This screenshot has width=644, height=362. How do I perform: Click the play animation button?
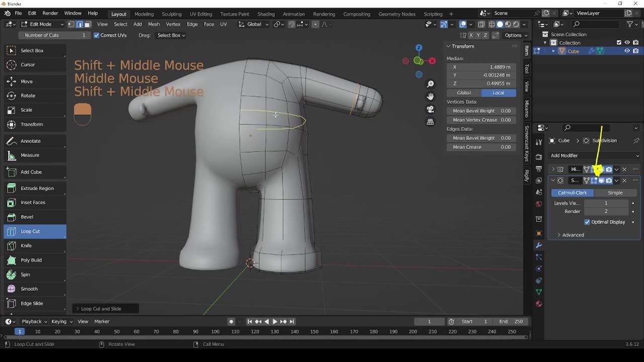click(275, 321)
